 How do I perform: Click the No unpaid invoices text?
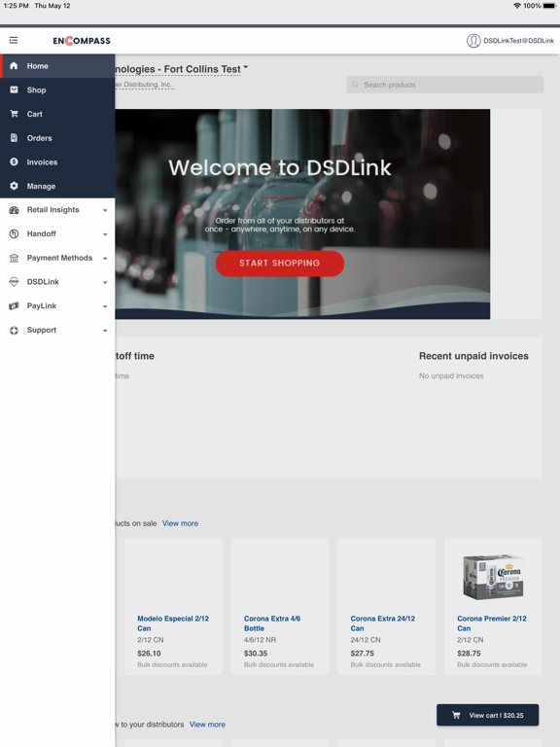coord(451,375)
